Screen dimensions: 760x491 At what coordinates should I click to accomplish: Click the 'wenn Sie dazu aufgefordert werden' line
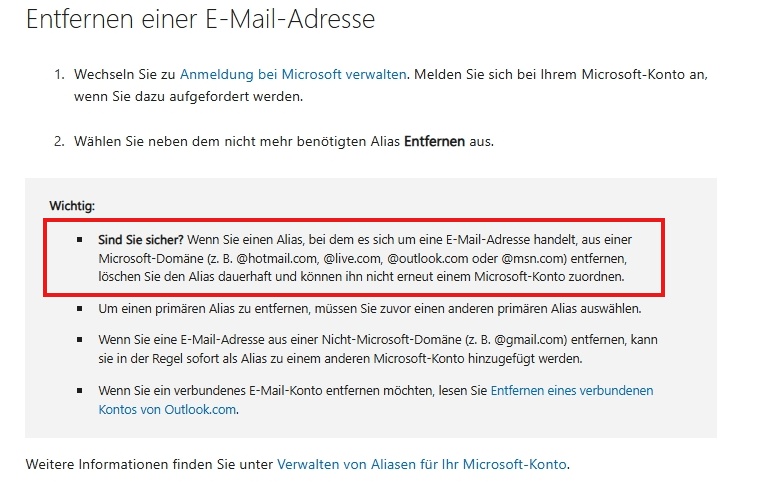click(x=188, y=96)
